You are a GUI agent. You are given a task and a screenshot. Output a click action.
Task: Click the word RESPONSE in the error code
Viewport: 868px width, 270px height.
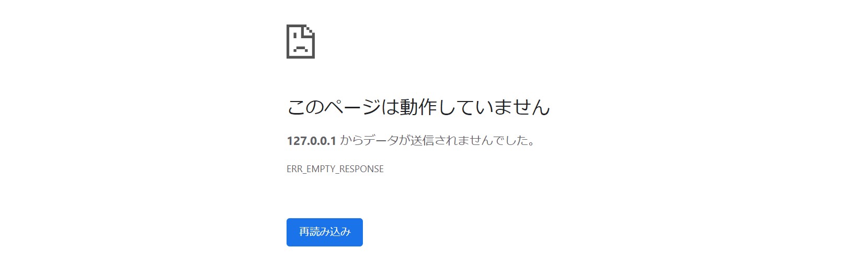tap(361, 169)
